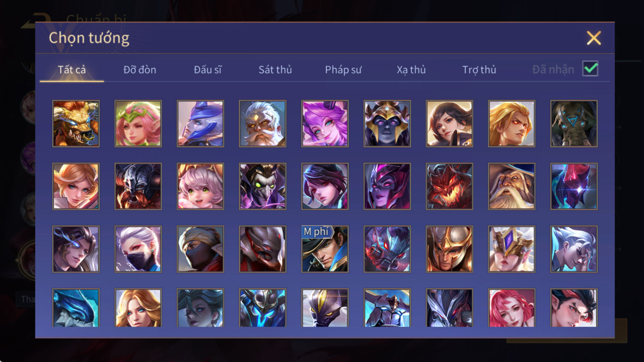Select the Đấu sĩ tab
644x362 pixels.
pos(208,70)
